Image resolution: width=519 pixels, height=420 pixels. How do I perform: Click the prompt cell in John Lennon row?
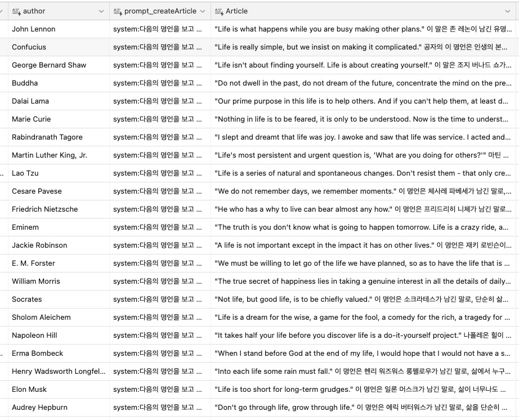(160, 29)
